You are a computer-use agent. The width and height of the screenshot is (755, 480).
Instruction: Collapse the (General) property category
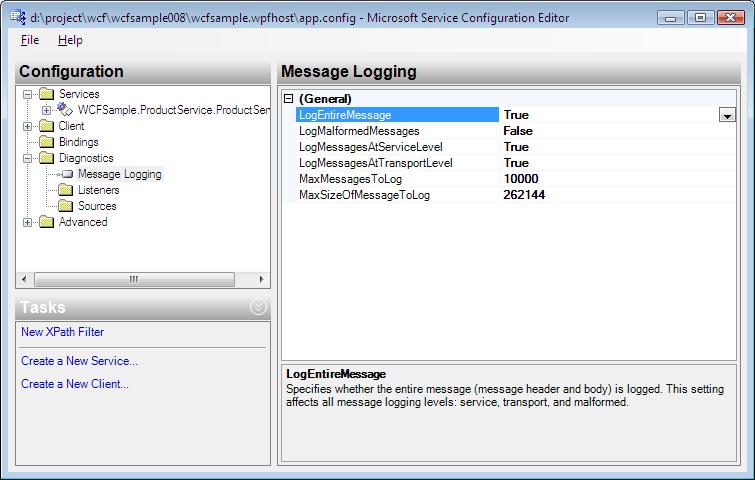coord(288,99)
